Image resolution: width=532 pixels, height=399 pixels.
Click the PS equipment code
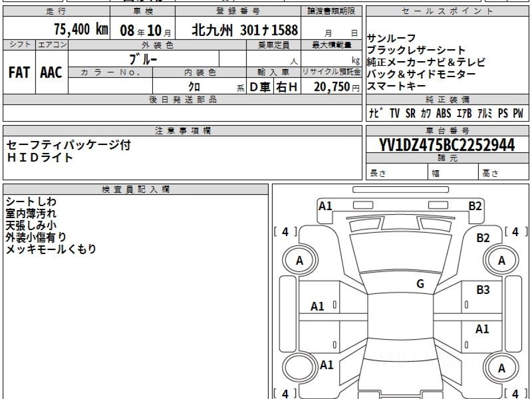click(503, 113)
